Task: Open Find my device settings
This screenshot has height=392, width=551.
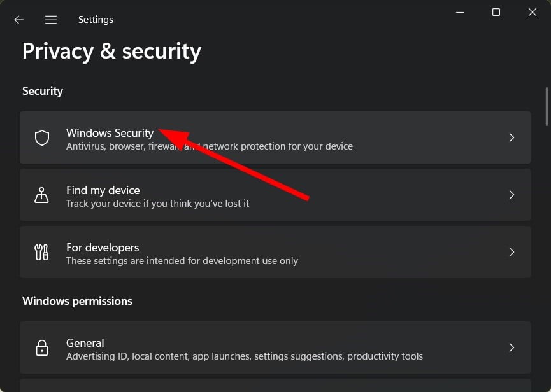Action: (275, 195)
